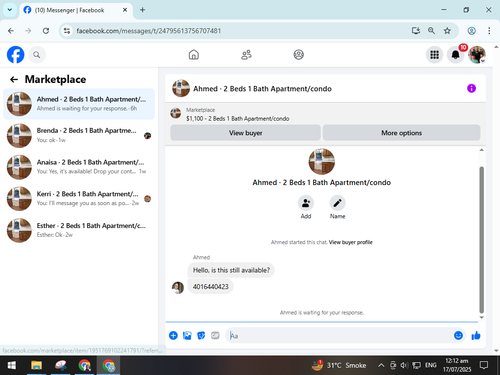Image resolution: width=500 pixels, height=375 pixels.
Task: Open File Explorer from the taskbar
Action: (x=36, y=365)
